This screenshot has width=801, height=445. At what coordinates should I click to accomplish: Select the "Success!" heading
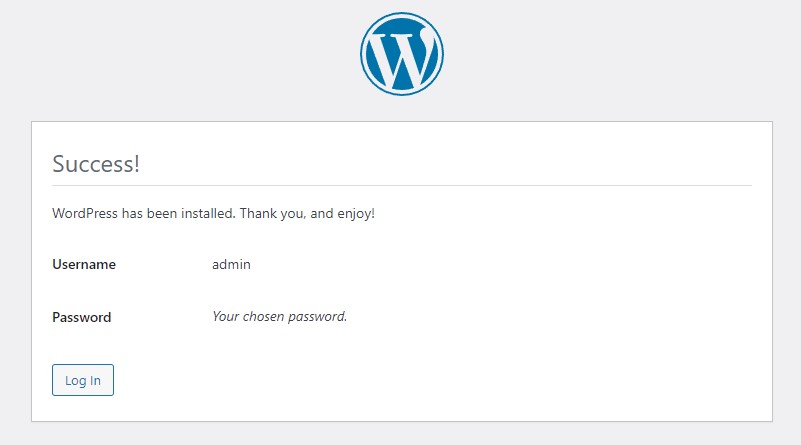click(x=96, y=164)
